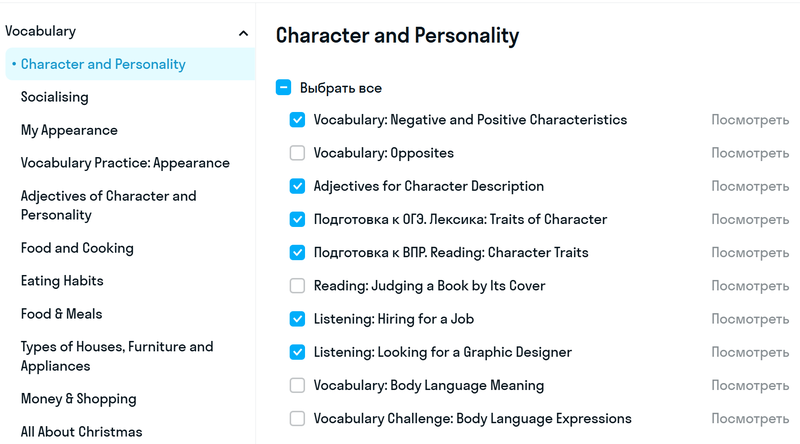
Task: Select 'My Appearance' in the sidebar
Action: pyautogui.click(x=69, y=130)
